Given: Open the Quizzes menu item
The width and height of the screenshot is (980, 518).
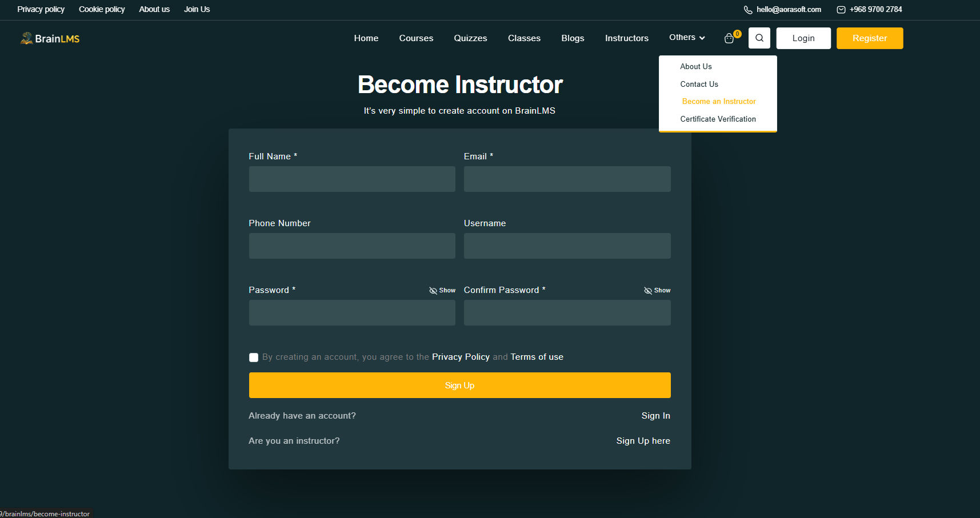Looking at the screenshot, I should [x=470, y=38].
